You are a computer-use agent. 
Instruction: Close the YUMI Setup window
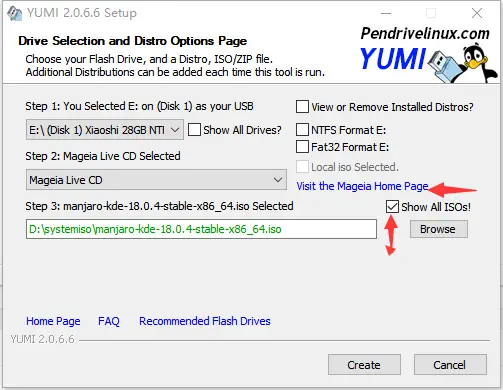click(x=477, y=13)
